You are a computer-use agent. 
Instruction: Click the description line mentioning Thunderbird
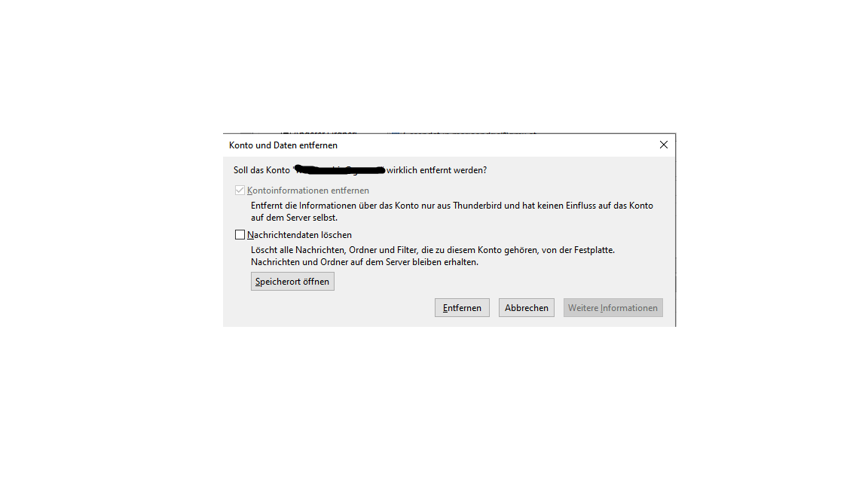[452, 206]
